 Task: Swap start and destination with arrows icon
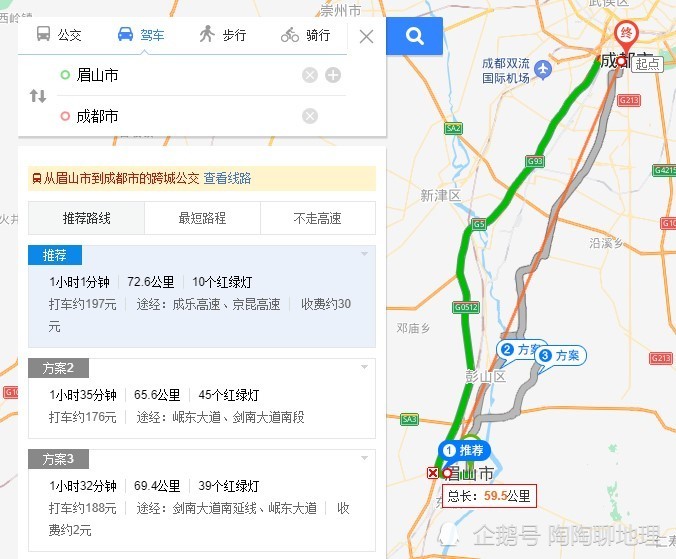38,96
